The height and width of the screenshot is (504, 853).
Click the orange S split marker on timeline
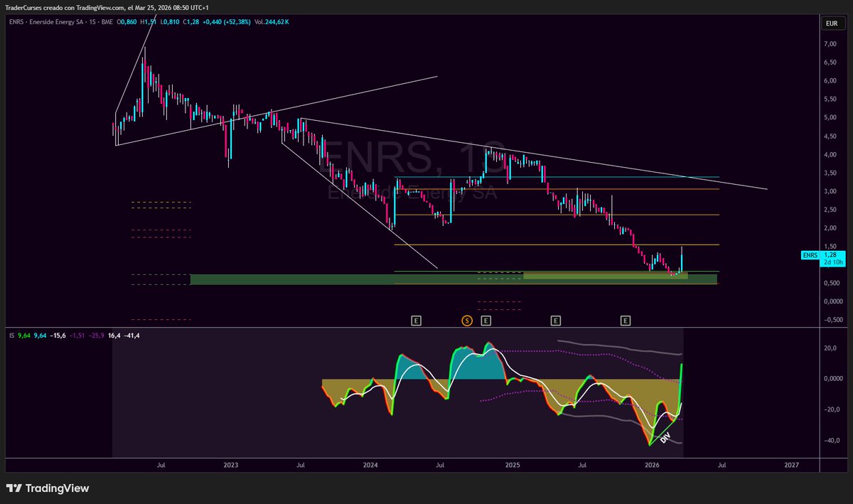(467, 321)
